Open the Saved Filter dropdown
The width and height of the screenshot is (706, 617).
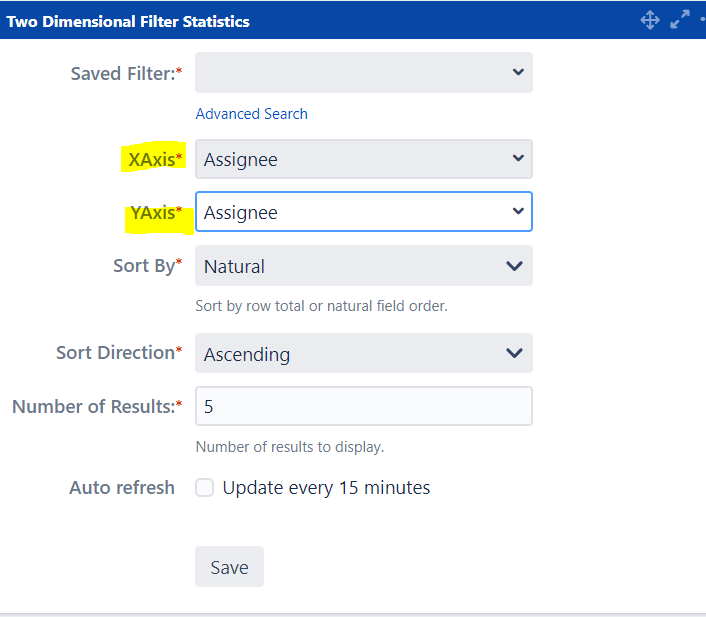364,73
